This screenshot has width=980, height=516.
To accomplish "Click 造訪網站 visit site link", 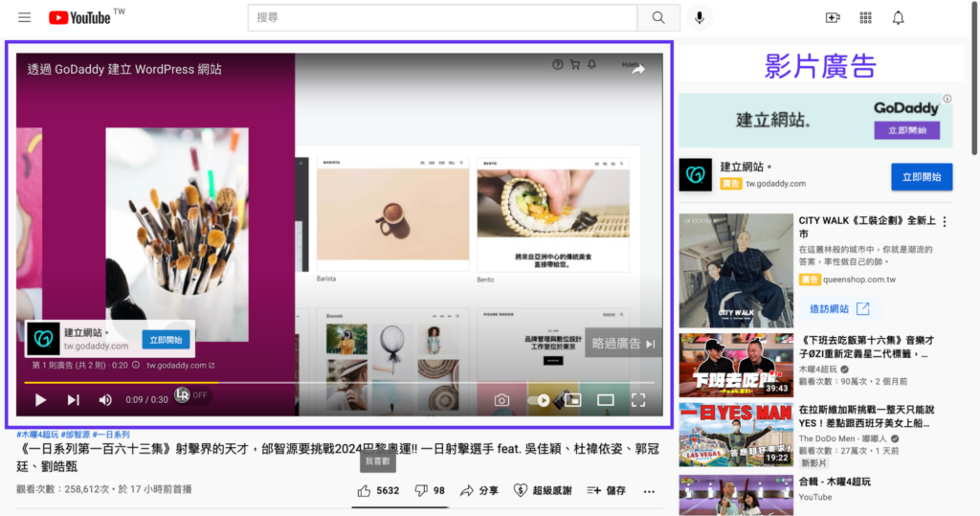I will (x=839, y=309).
